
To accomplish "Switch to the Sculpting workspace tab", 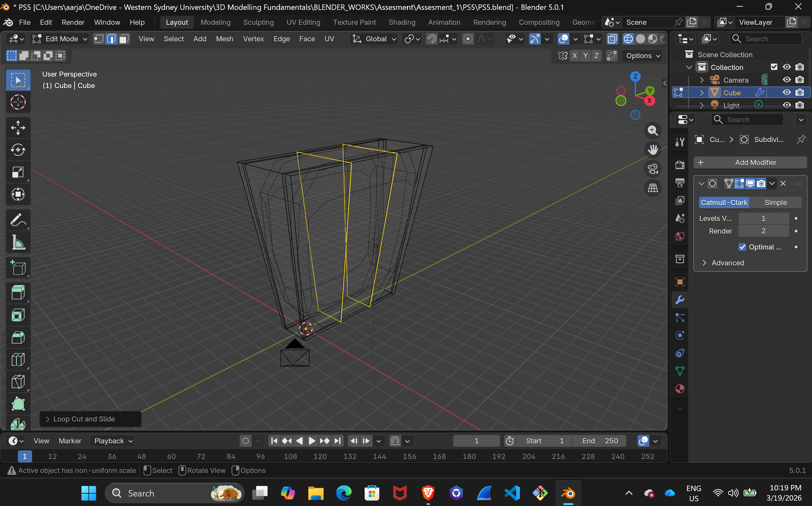I will 258,23.
